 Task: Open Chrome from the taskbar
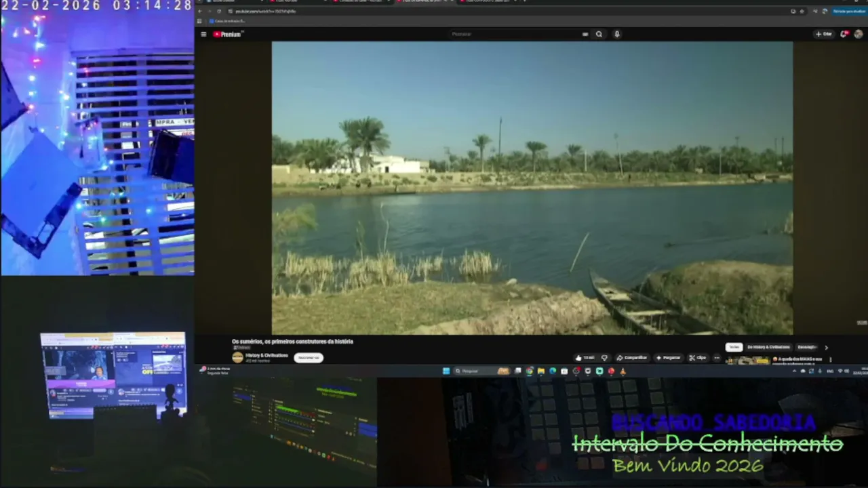pos(530,371)
